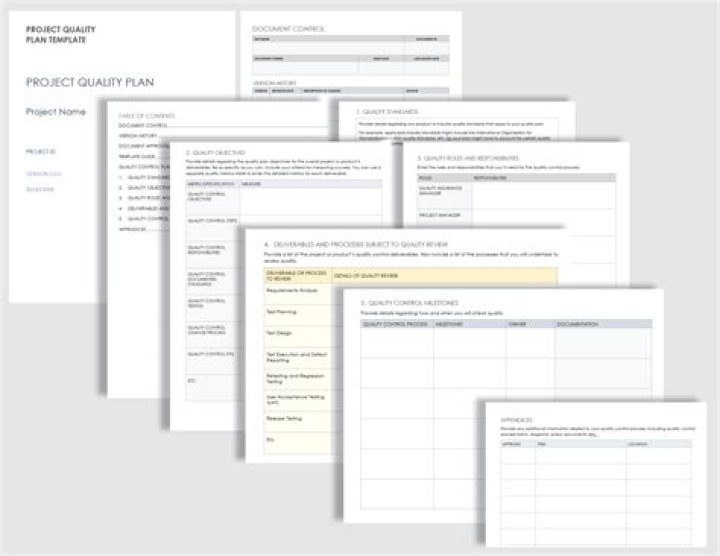
Task: Click the 'Retesting and Regression Testing' row
Action: [x=298, y=379]
